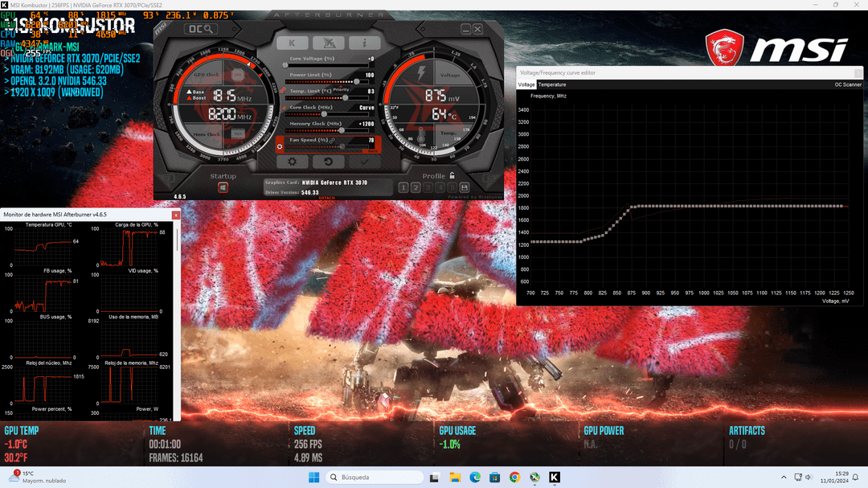This screenshot has height=488, width=868.
Task: Toggle the Apply at Windows startup button
Action: click(223, 188)
